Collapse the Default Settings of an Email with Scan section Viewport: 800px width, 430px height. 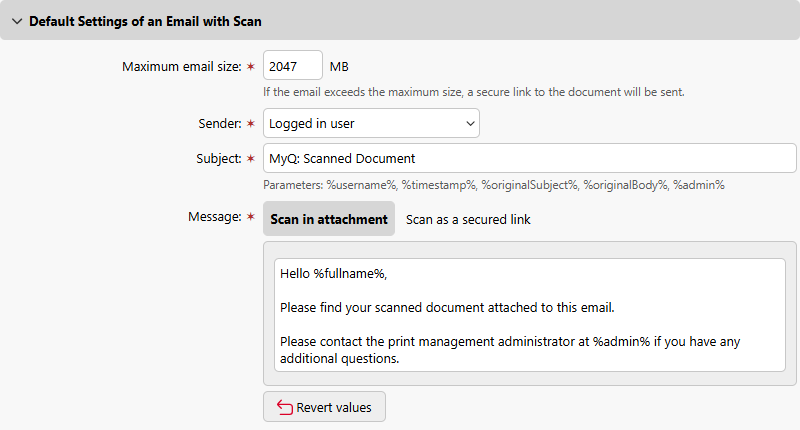17,21
